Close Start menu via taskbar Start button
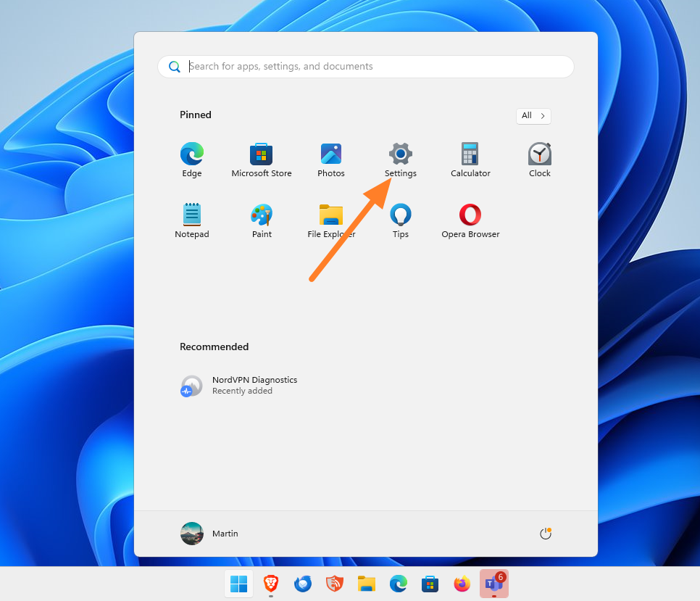Image resolution: width=700 pixels, height=601 pixels. tap(238, 584)
